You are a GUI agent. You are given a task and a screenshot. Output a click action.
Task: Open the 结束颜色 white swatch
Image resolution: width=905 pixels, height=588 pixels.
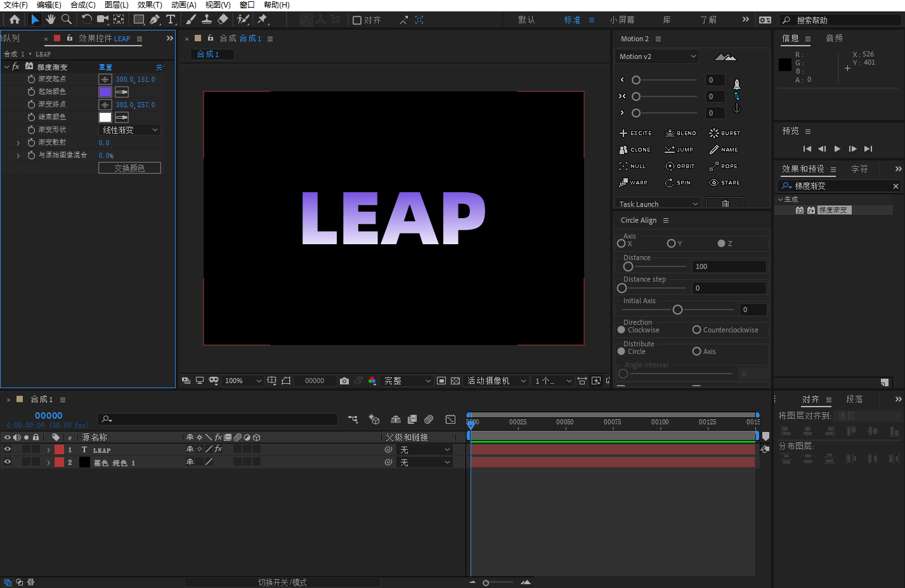point(105,117)
